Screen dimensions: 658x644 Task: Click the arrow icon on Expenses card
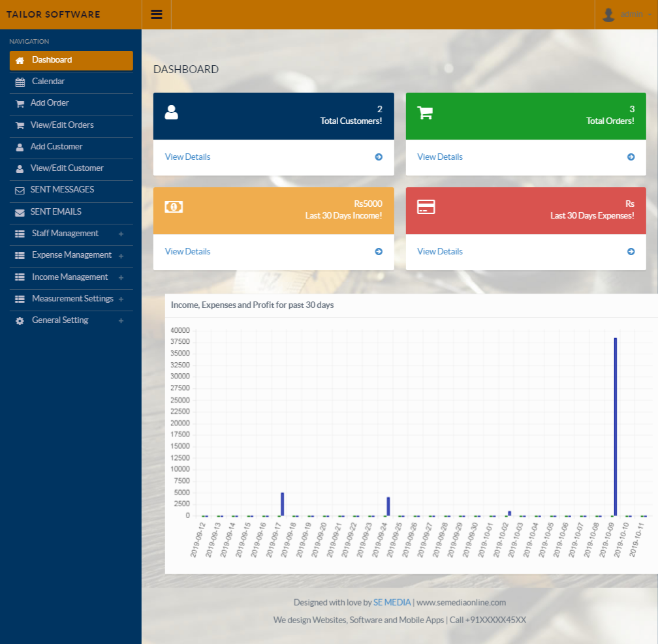[x=631, y=252]
